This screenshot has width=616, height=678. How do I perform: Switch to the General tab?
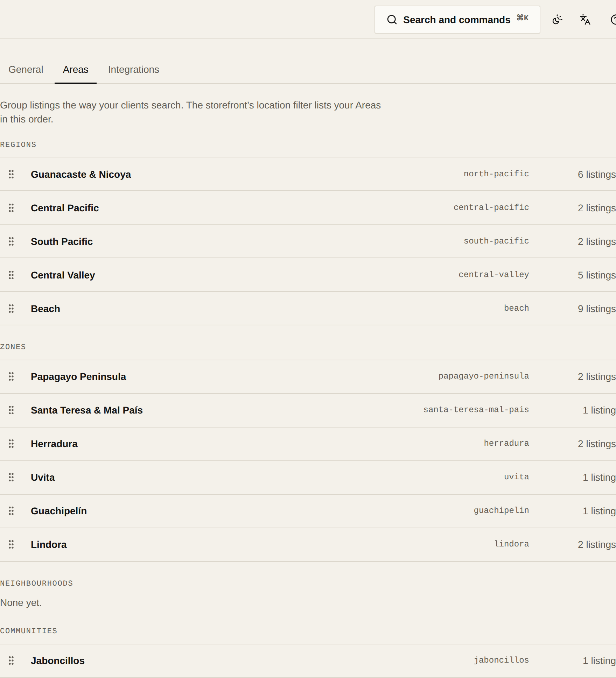pos(26,70)
